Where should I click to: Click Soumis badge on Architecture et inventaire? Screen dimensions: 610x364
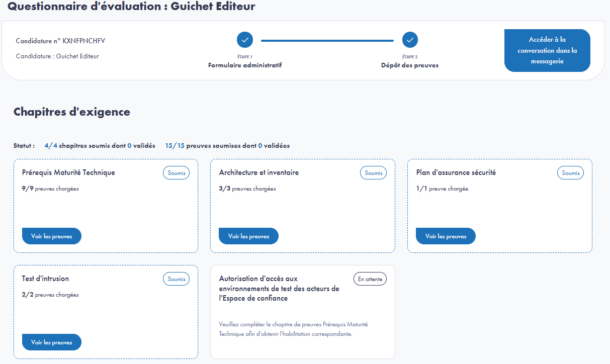pyautogui.click(x=373, y=173)
